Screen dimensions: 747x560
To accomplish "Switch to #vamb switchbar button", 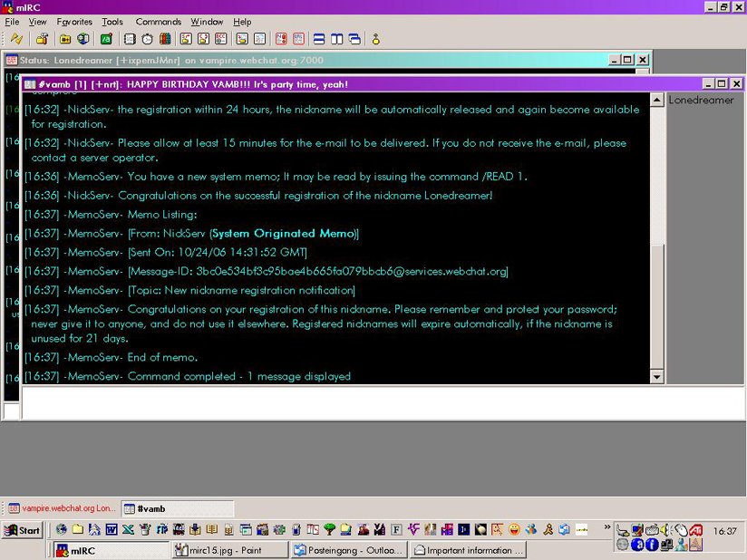I will coord(178,508).
